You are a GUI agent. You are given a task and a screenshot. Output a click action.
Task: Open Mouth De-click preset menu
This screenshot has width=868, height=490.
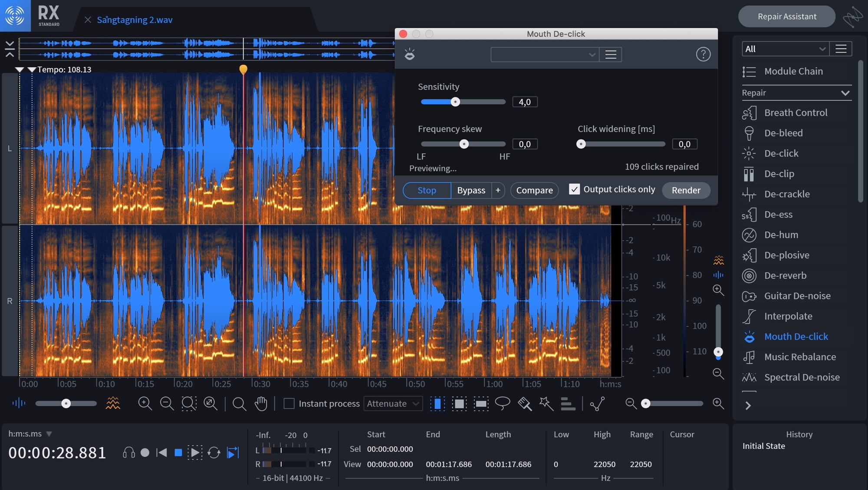[x=611, y=54]
